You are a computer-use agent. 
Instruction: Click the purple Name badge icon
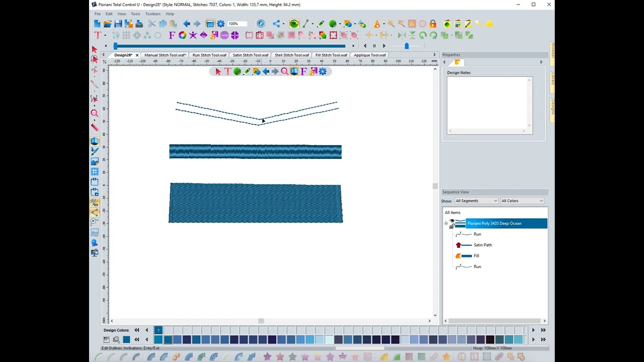click(224, 35)
